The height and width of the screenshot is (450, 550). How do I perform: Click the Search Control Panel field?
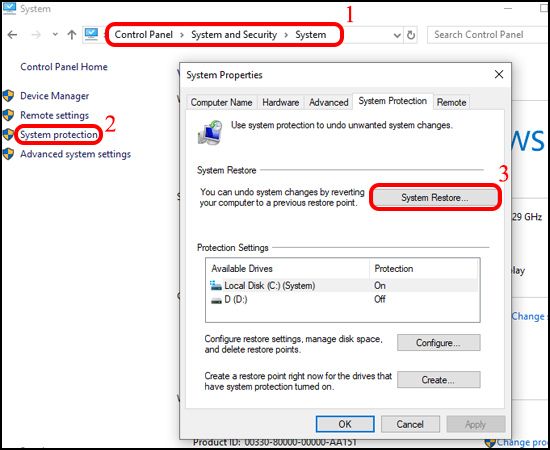point(488,35)
